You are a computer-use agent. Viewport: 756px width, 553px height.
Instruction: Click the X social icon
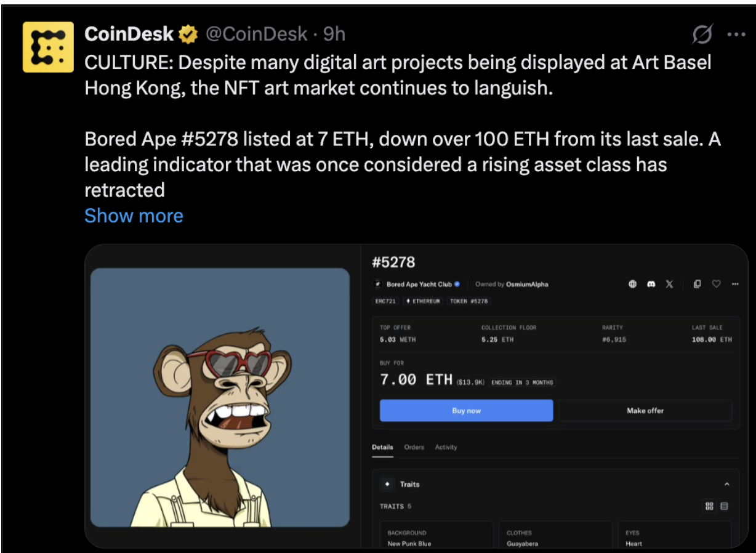tap(669, 285)
